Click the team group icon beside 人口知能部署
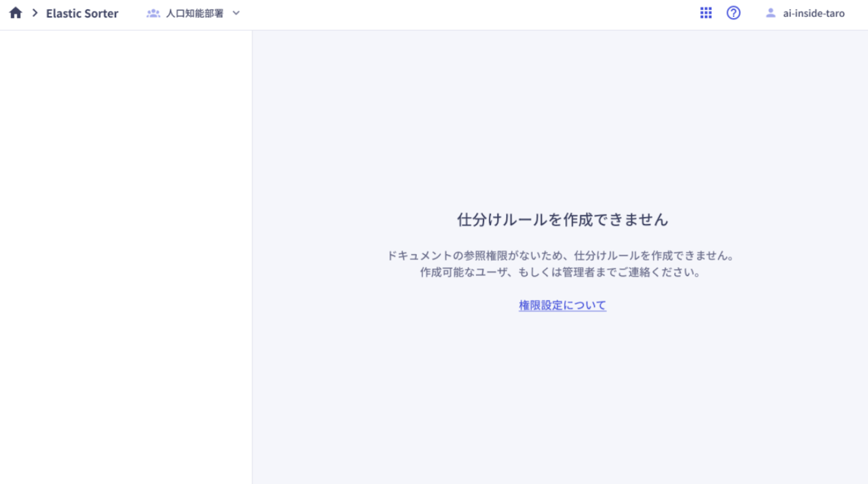 point(153,14)
